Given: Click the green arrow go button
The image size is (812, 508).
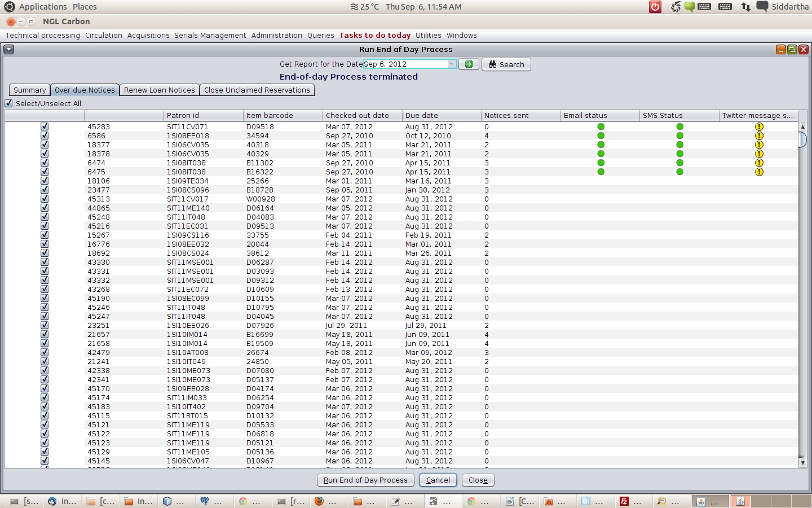Looking at the screenshot, I should 469,64.
